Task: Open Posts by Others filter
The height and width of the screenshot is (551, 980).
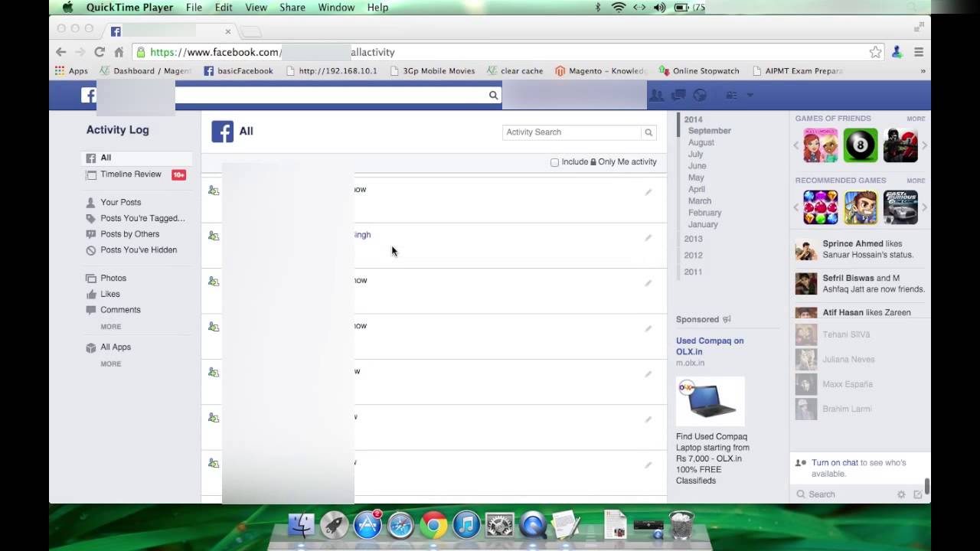Action: coord(130,234)
